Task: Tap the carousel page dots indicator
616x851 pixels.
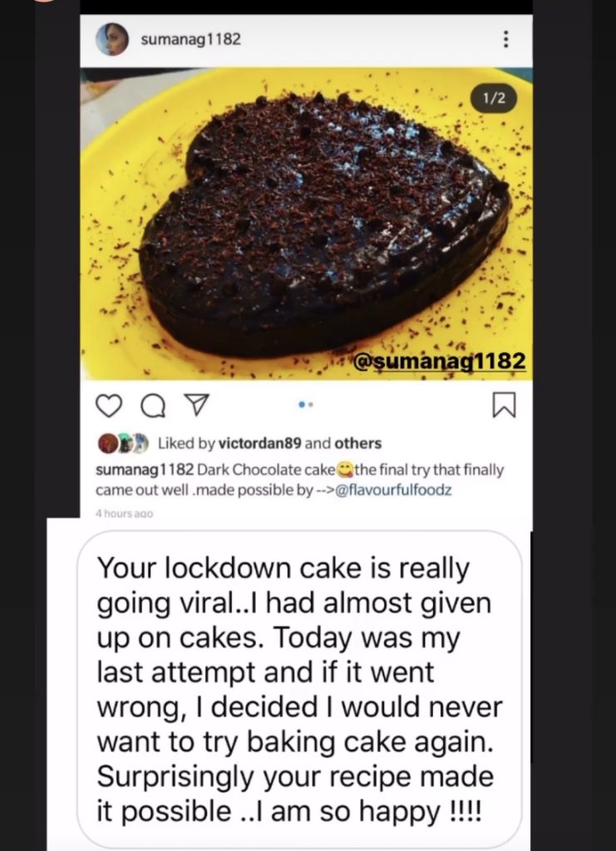Action: pyautogui.click(x=305, y=406)
